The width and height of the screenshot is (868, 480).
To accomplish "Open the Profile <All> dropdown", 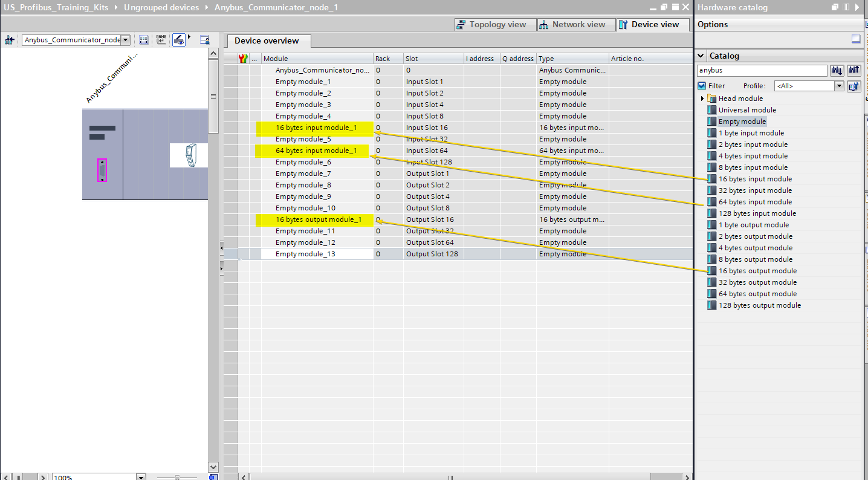I will pyautogui.click(x=839, y=86).
